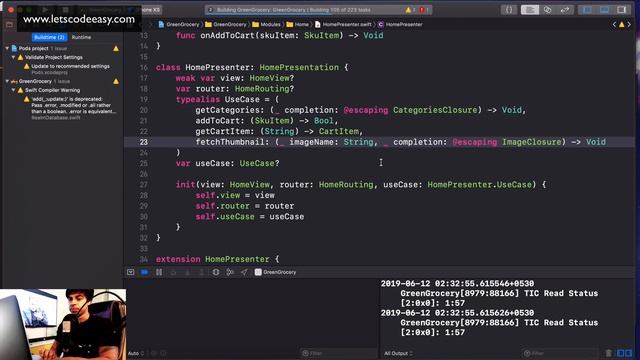The image size is (640, 360).
Task: Pause program execution in debug bar
Action: (159, 272)
